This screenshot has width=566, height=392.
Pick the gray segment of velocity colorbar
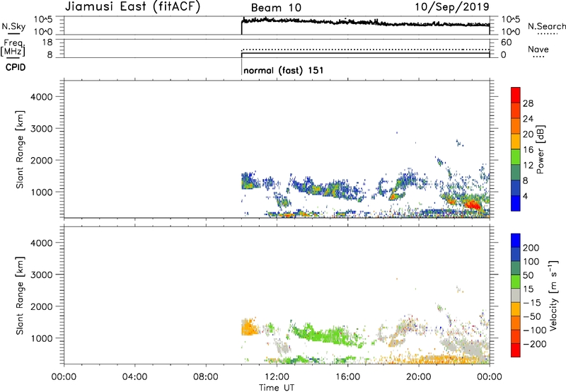pos(516,295)
